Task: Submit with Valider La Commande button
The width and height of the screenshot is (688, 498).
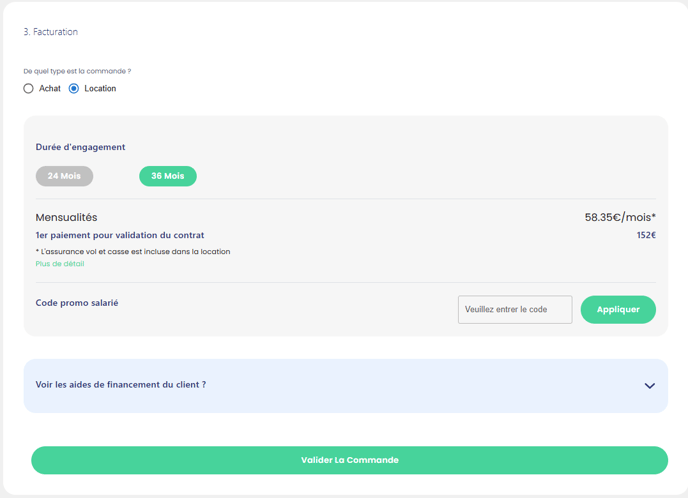Action: point(349,460)
